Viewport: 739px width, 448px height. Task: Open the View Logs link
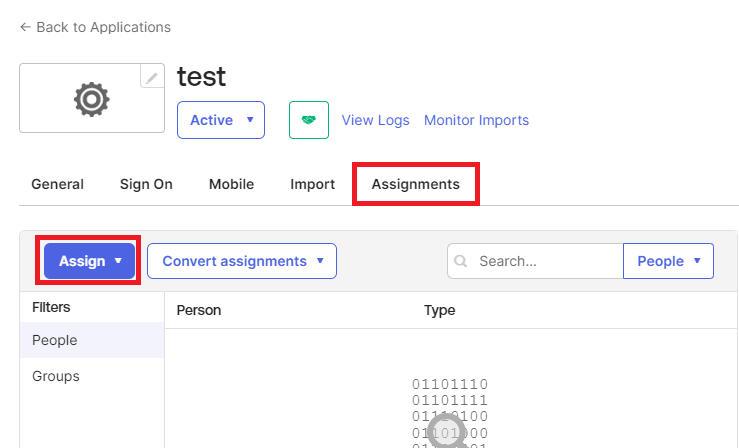click(375, 120)
